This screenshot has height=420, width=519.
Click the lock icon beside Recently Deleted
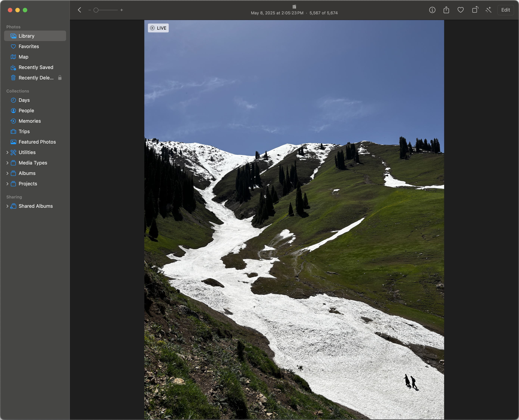60,78
